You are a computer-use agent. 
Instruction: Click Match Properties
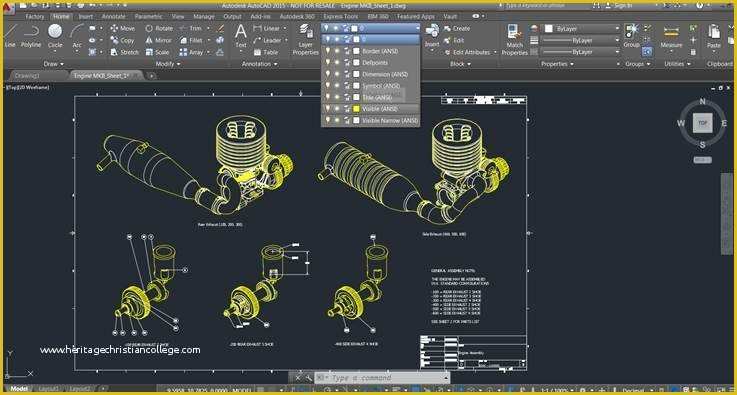pyautogui.click(x=514, y=40)
